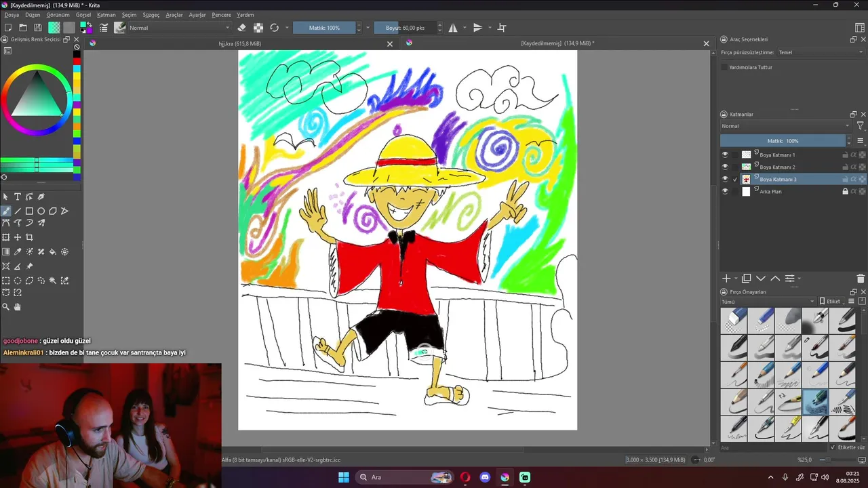
Task: Toggle preserve alpha checkerboard icon
Action: click(x=258, y=28)
